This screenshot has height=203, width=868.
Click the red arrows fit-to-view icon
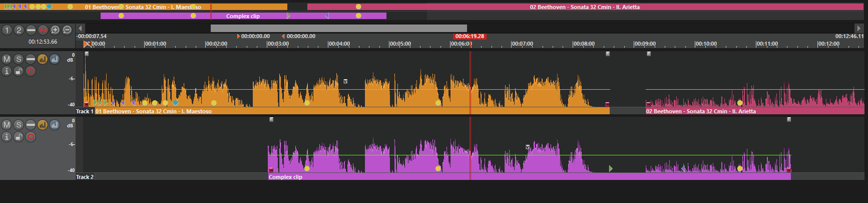(43, 30)
